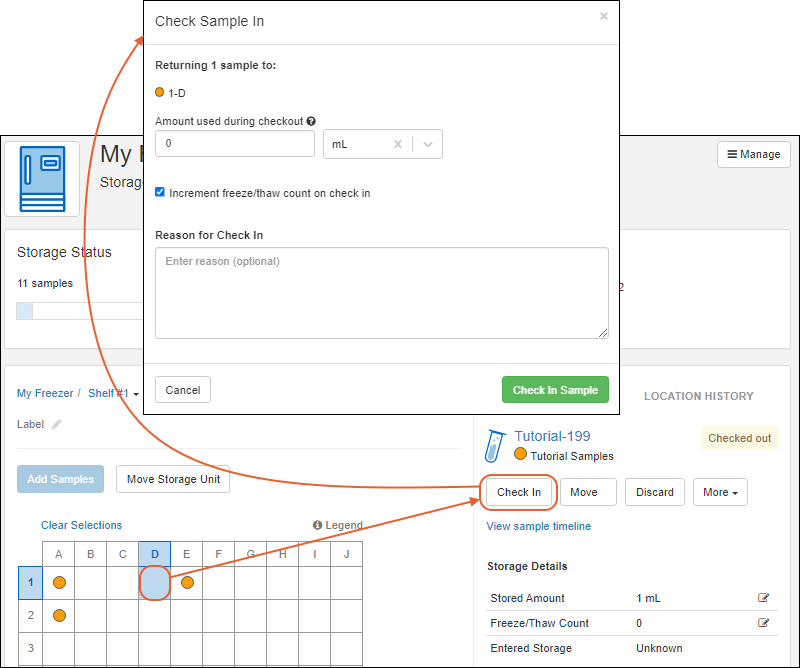
Task: Click the edit icon for Freeze/Thaw Count
Action: pyautogui.click(x=764, y=623)
